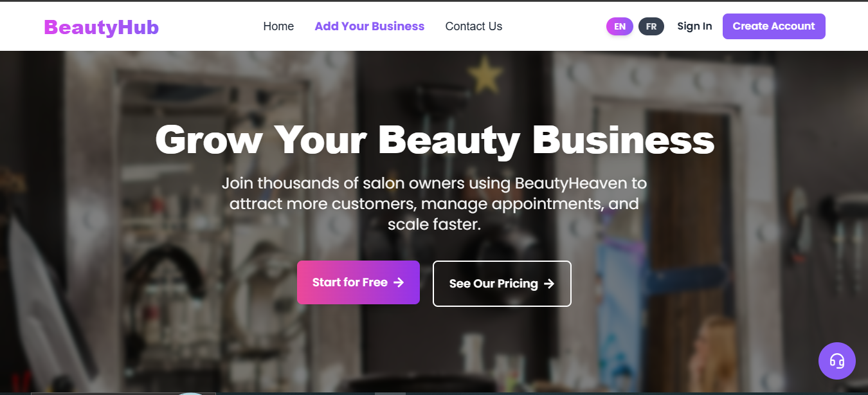Click the Grow Your Beauty Business headline
This screenshot has height=395, width=868.
435,139
